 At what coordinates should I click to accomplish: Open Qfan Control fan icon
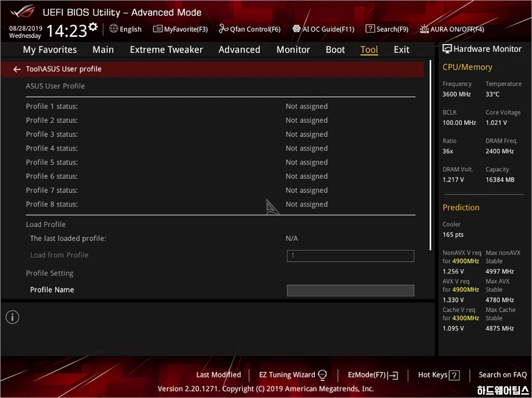(223, 29)
